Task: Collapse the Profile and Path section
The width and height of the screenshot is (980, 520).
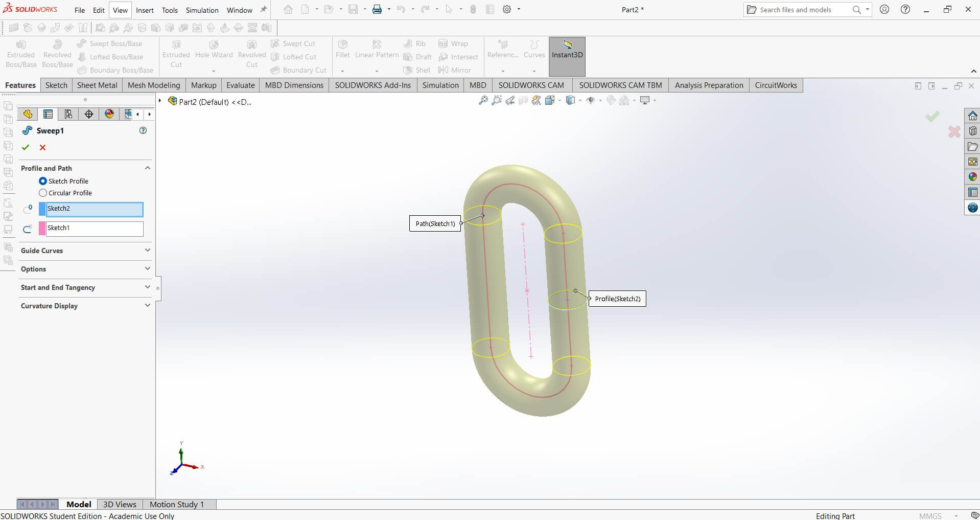Action: click(148, 168)
